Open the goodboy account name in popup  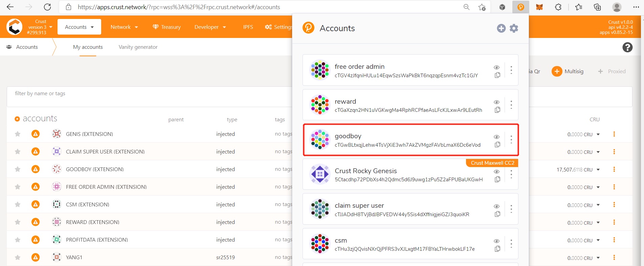point(348,136)
